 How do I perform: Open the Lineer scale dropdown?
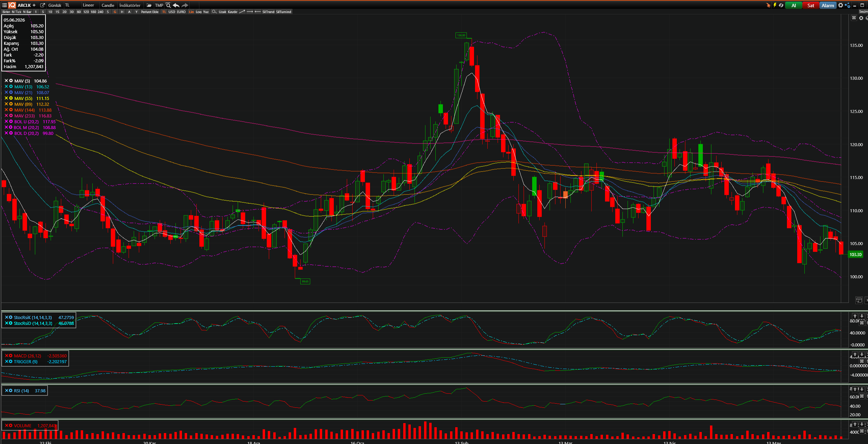pos(90,5)
